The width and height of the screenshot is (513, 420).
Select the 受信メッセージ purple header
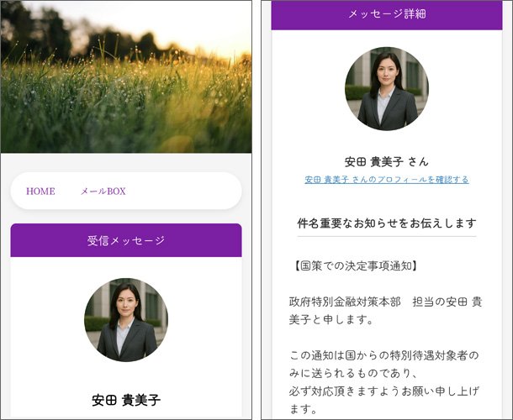(126, 241)
